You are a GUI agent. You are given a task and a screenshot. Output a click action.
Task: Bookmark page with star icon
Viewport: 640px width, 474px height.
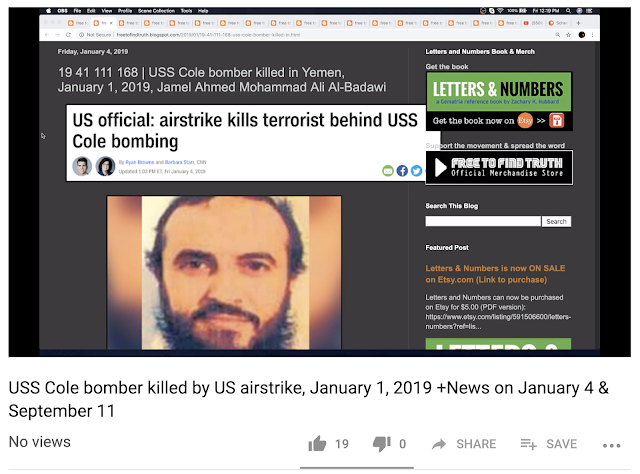tap(569, 35)
